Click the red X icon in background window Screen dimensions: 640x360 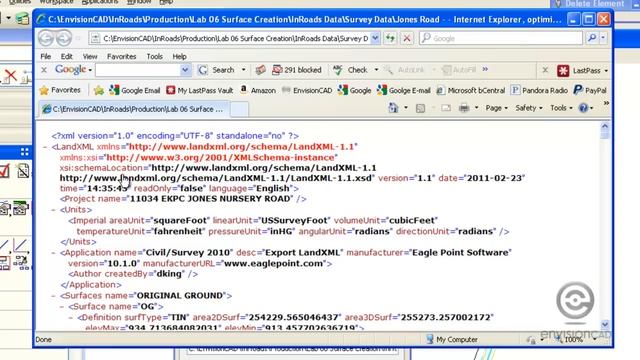point(10,76)
